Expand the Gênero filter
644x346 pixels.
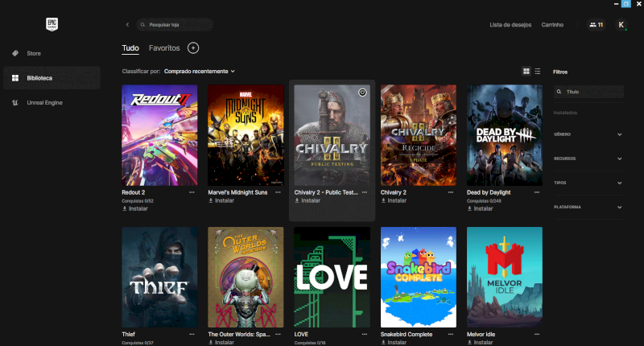588,134
